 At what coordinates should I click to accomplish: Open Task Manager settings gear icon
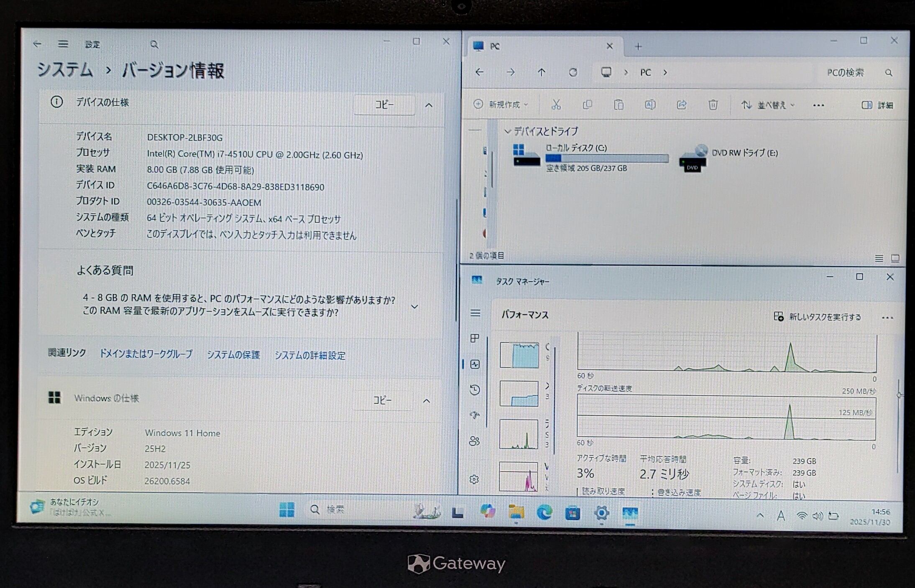click(474, 479)
